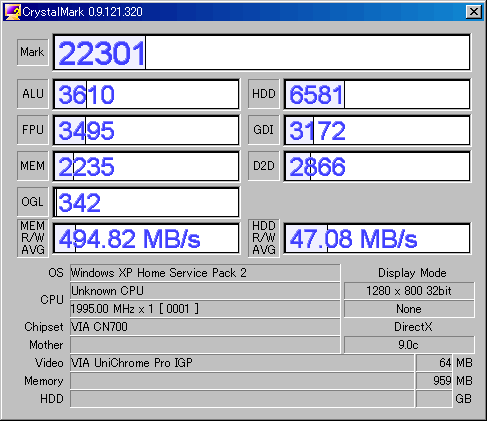The width and height of the screenshot is (487, 421).
Task: Click the empty HDD size GB field
Action: tap(434, 399)
